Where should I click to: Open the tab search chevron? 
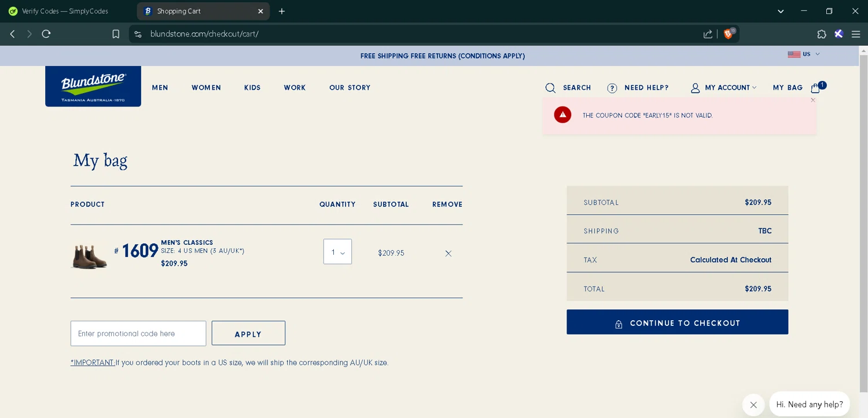781,11
